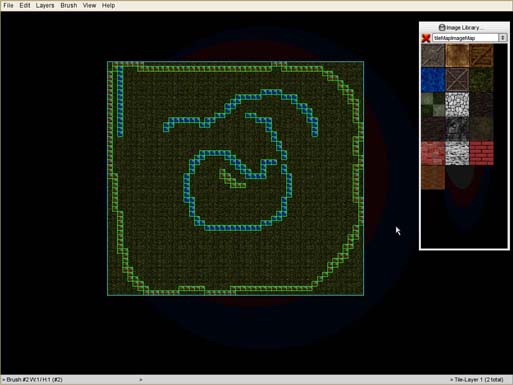Viewport: 513px width, 385px height.
Task: Select the white cobblestone tile
Action: (457, 104)
